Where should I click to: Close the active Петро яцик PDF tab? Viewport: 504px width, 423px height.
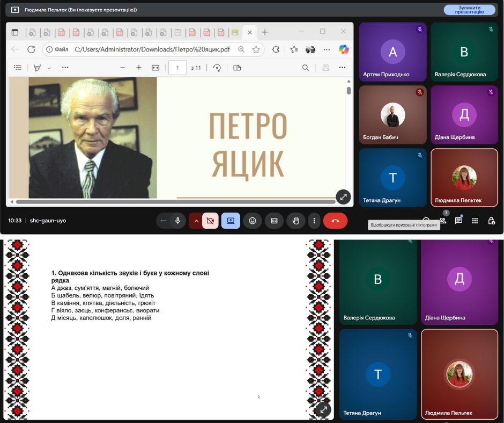pyautogui.click(x=249, y=32)
